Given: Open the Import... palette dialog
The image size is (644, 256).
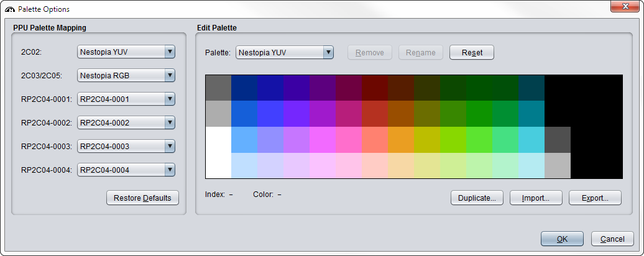Looking at the screenshot, I should coord(535,198).
